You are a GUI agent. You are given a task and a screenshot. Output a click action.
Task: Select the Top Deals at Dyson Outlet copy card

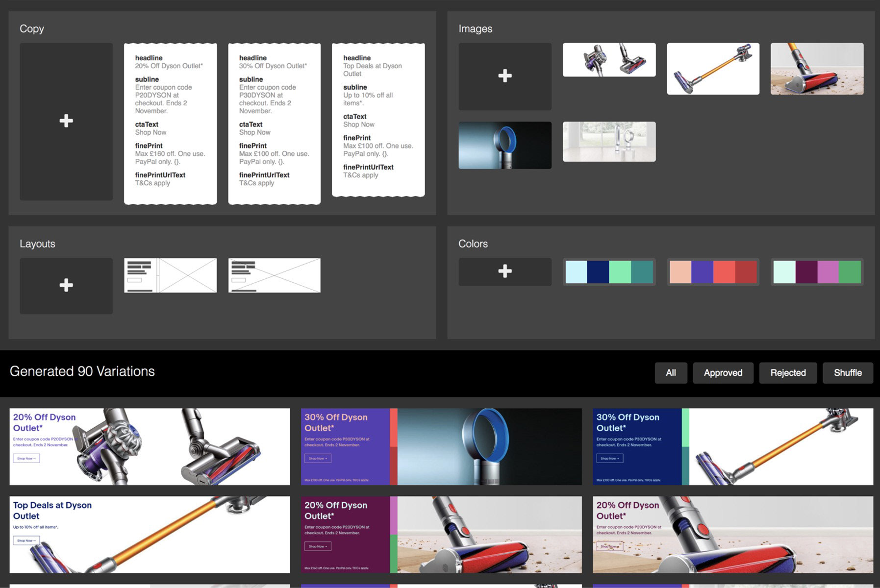coord(378,120)
